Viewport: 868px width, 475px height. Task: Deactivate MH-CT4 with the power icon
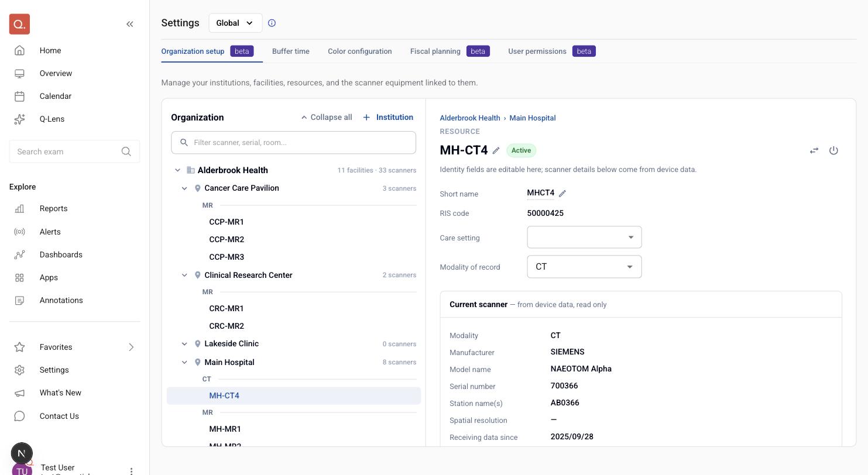833,150
